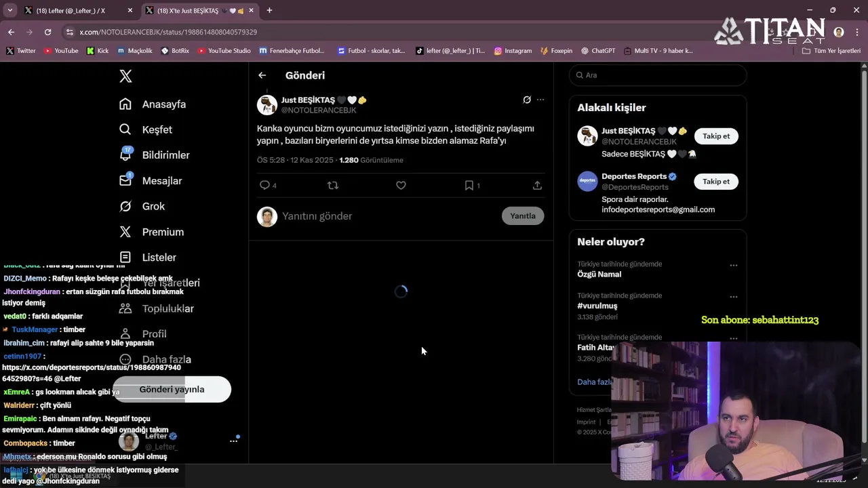
Task: Open the post's three-dot more menu
Action: (x=540, y=100)
